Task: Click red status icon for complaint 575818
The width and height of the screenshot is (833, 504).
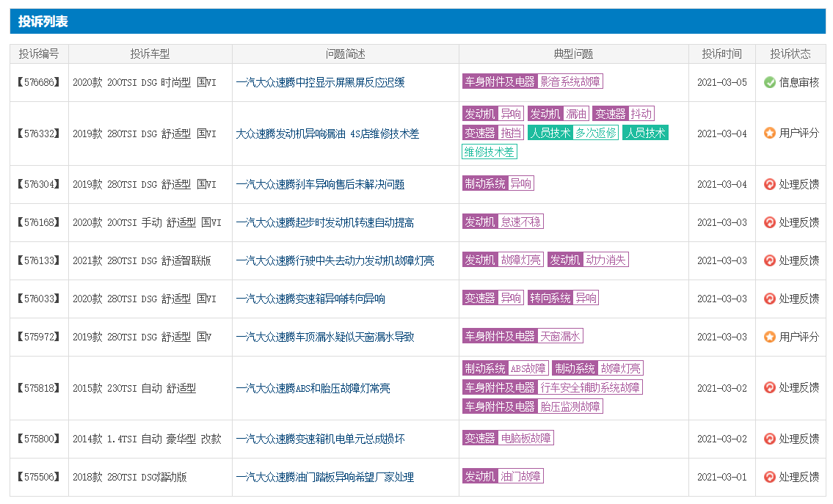Action: coord(769,387)
